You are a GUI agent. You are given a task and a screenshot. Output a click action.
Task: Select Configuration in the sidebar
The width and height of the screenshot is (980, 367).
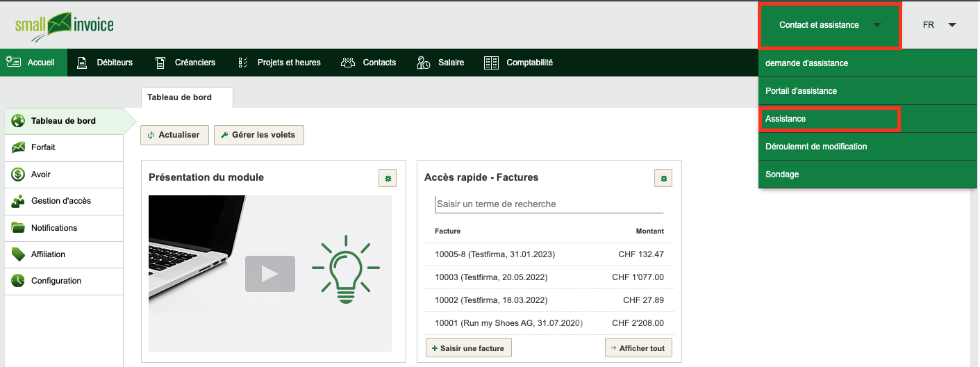click(x=64, y=281)
